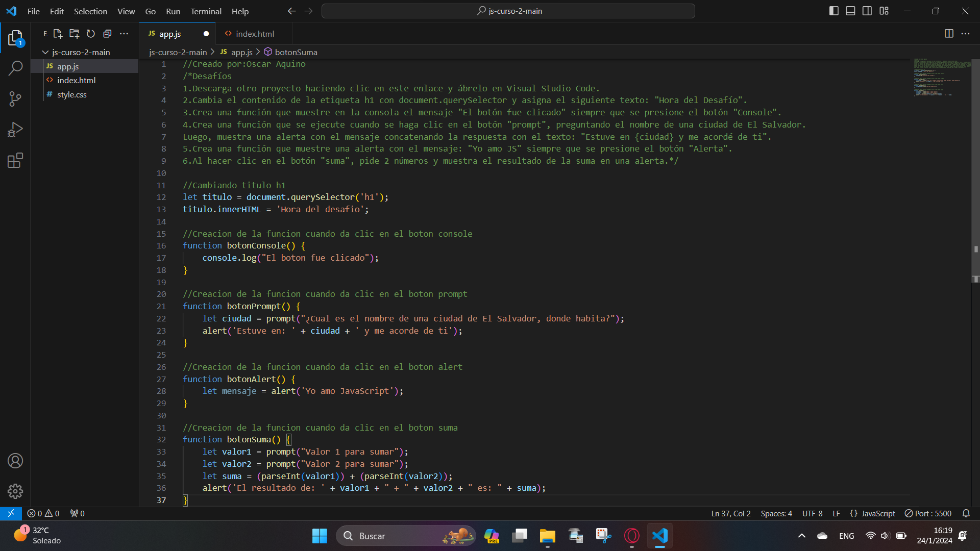Open the Extensions view
Viewport: 980px width, 551px height.
tap(15, 161)
